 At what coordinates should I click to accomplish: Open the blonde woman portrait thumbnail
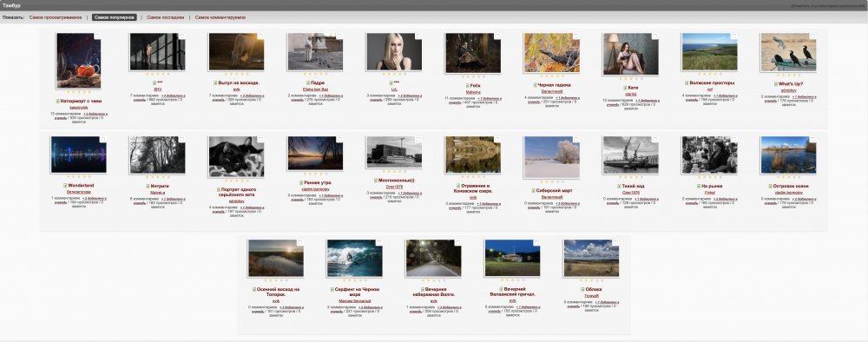(x=393, y=52)
